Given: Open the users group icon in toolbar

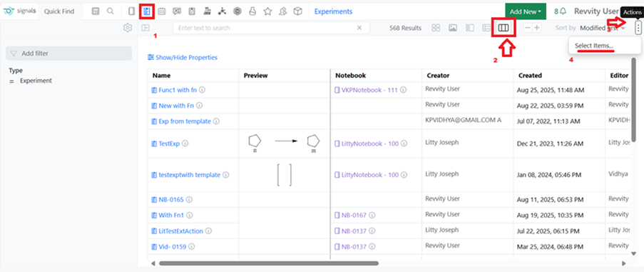Looking at the screenshot, I should (x=282, y=11).
